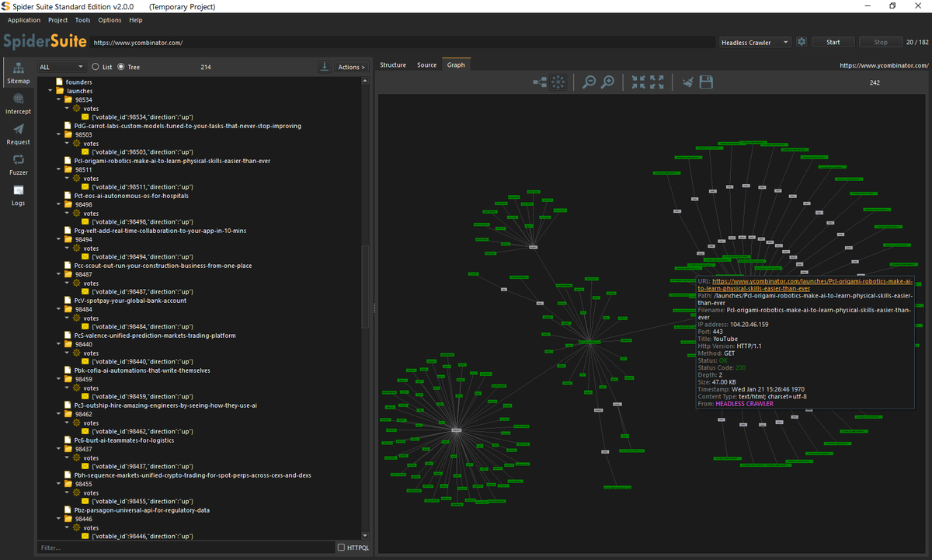
Task: Collapse votes node under 98484
Action: point(67,318)
